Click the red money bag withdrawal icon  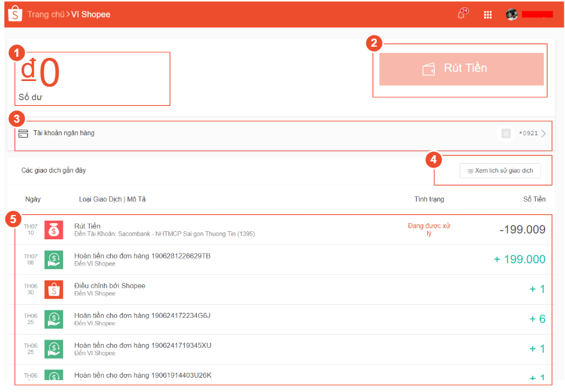[x=54, y=229]
